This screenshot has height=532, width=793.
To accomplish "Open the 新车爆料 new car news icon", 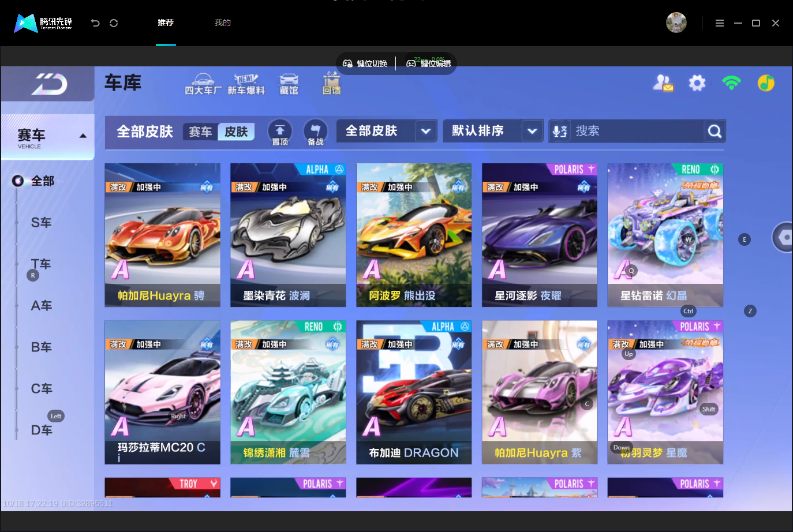I will [246, 84].
